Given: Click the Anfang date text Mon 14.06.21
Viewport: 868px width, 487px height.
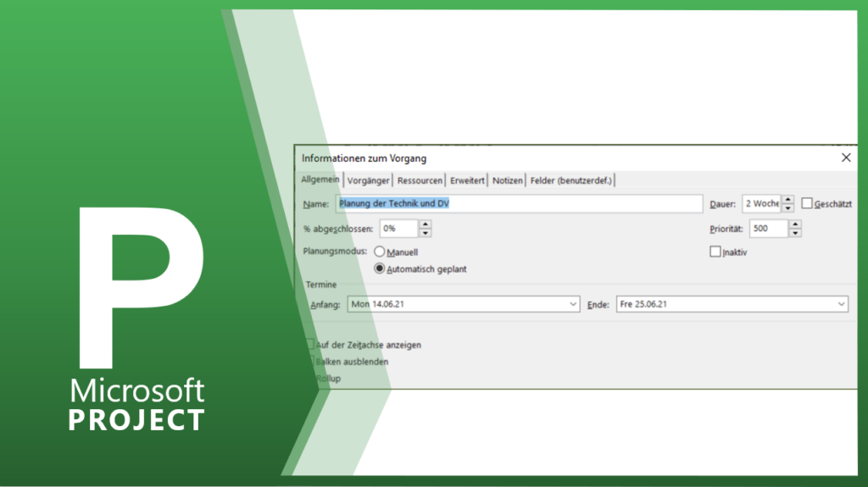Looking at the screenshot, I should [377, 304].
